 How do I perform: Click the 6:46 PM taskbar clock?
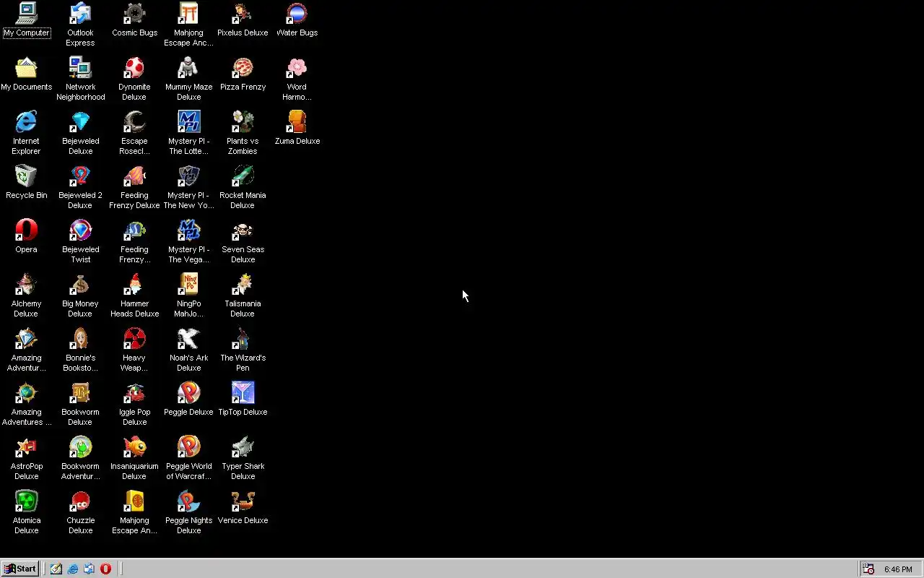coord(898,569)
